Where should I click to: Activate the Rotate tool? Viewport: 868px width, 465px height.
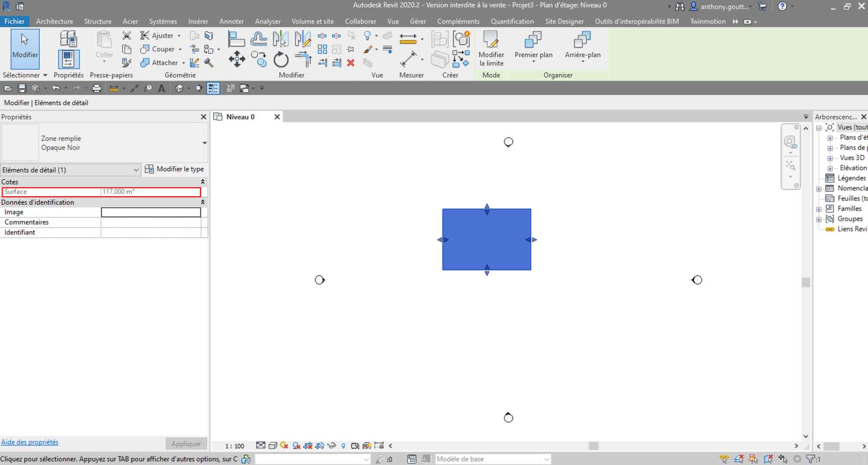(281, 59)
